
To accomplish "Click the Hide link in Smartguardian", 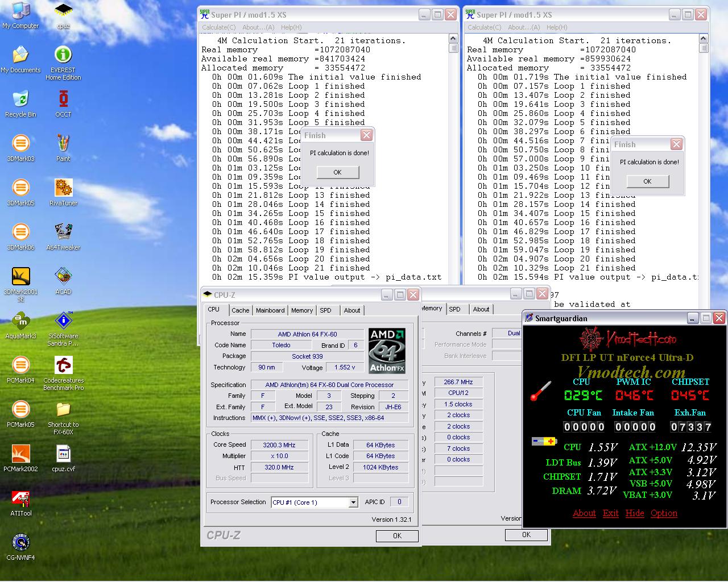I will (x=635, y=513).
